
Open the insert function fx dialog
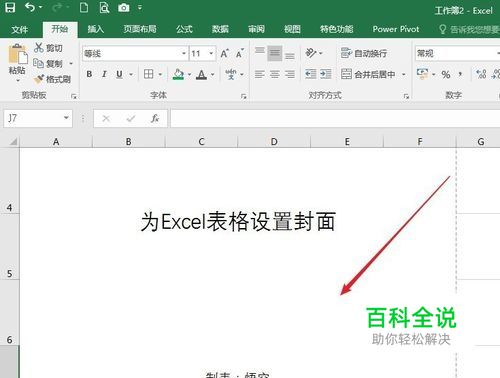coord(155,118)
